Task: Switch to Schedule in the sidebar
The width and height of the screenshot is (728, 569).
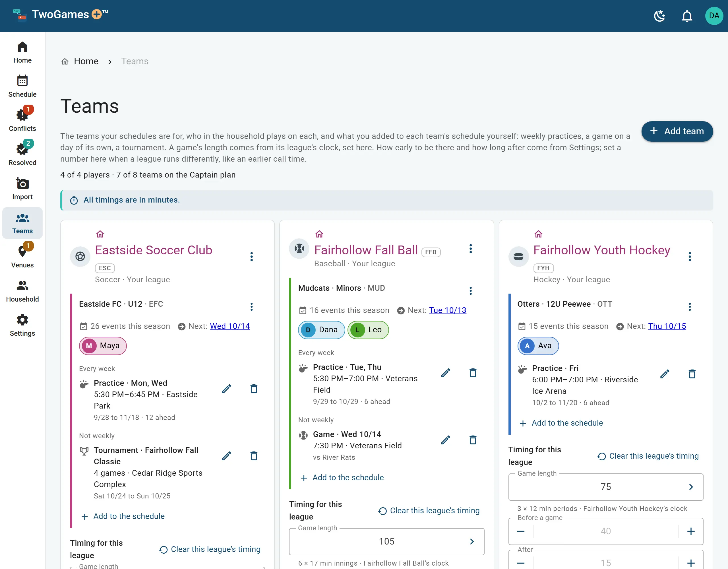Action: coord(22,86)
